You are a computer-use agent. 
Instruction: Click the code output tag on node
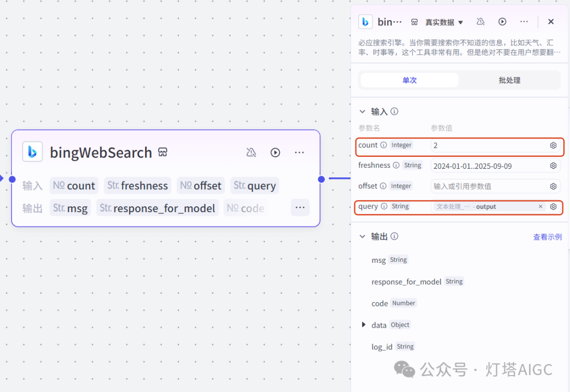[245, 208]
